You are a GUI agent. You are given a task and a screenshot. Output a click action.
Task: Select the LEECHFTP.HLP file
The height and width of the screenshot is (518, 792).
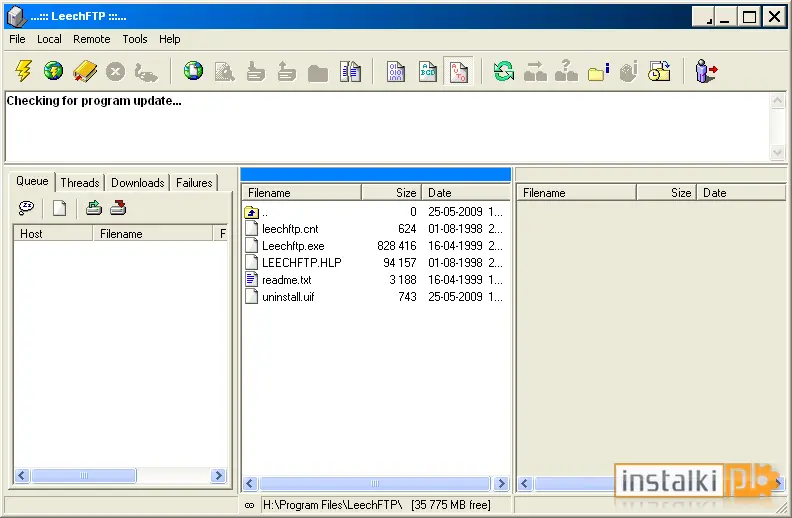point(293,263)
